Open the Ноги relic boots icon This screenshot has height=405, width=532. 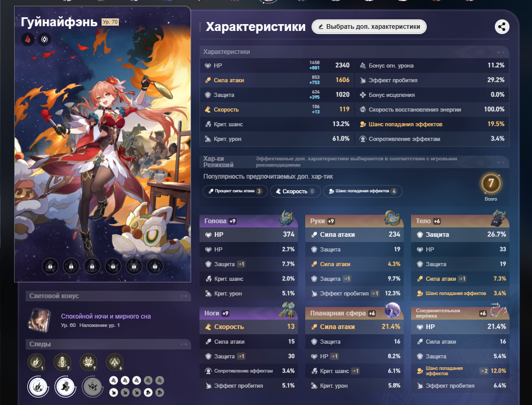[x=287, y=310]
